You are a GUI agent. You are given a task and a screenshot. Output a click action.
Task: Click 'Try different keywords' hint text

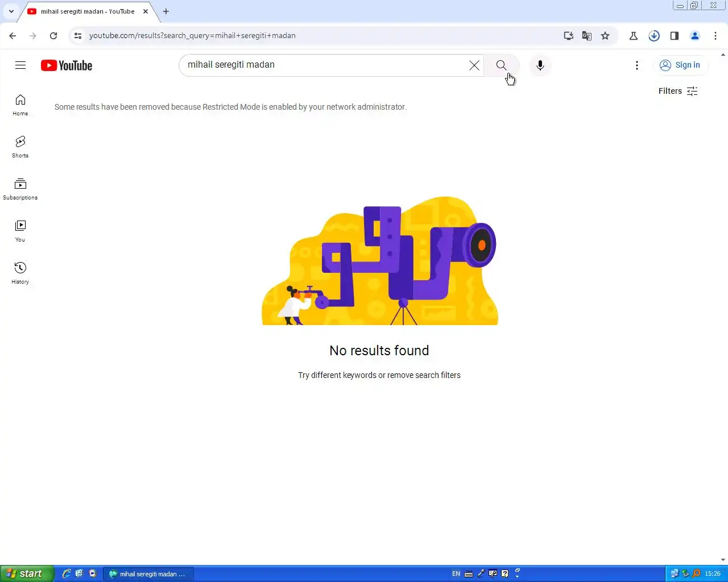tap(379, 375)
